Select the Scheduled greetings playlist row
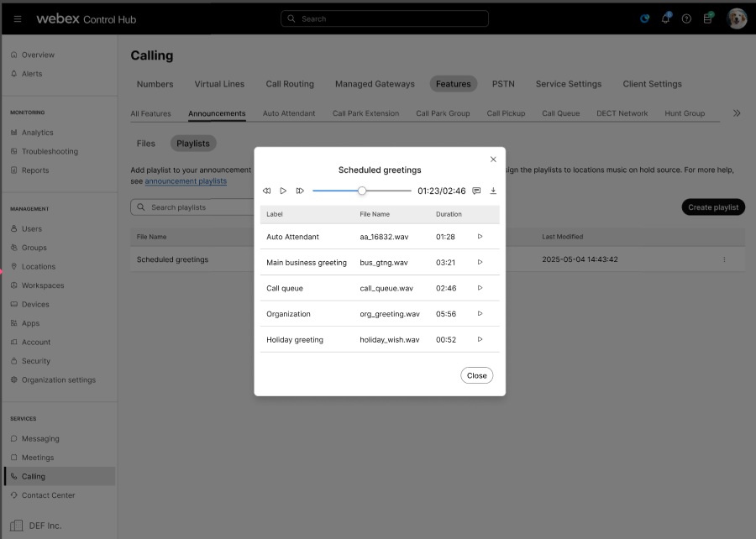This screenshot has width=756, height=539. tap(438, 259)
